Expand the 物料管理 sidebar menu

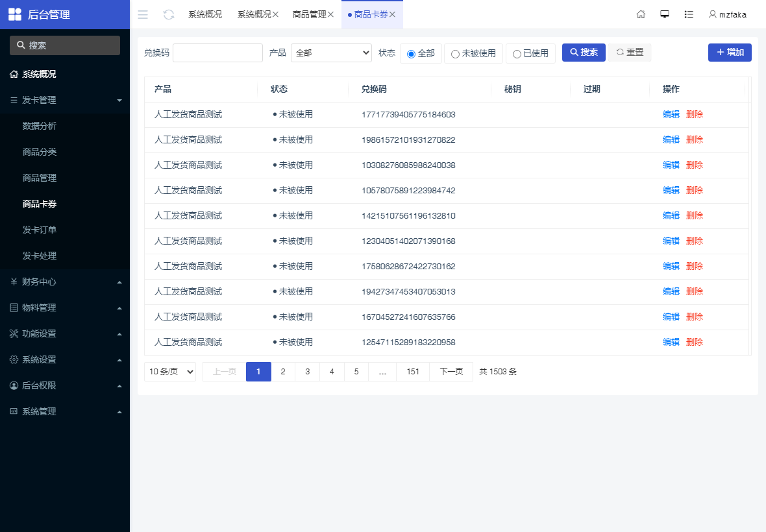click(65, 308)
